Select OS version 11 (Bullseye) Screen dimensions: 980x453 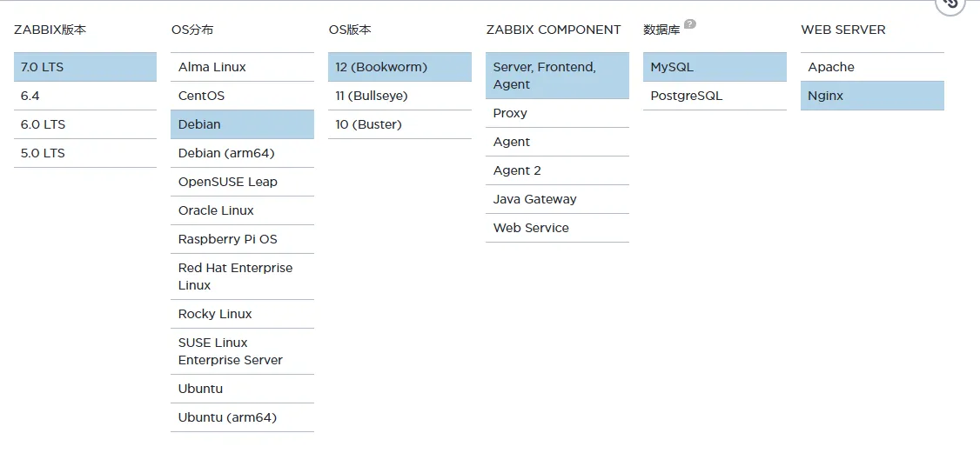(x=399, y=96)
